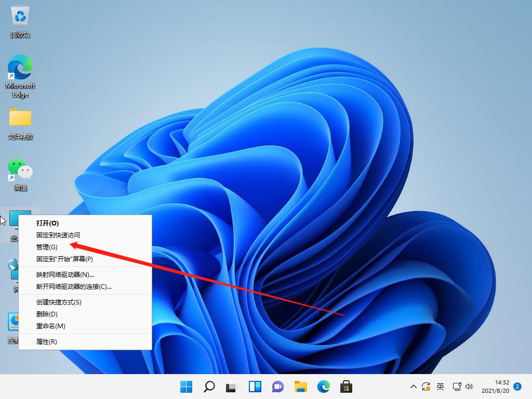
Task: Open the Windows Start menu
Action: pos(186,387)
